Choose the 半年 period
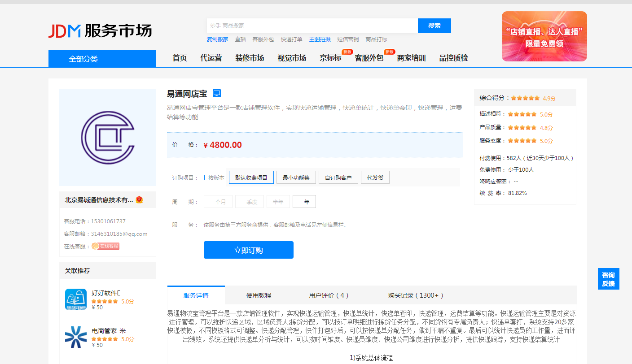 click(x=278, y=202)
